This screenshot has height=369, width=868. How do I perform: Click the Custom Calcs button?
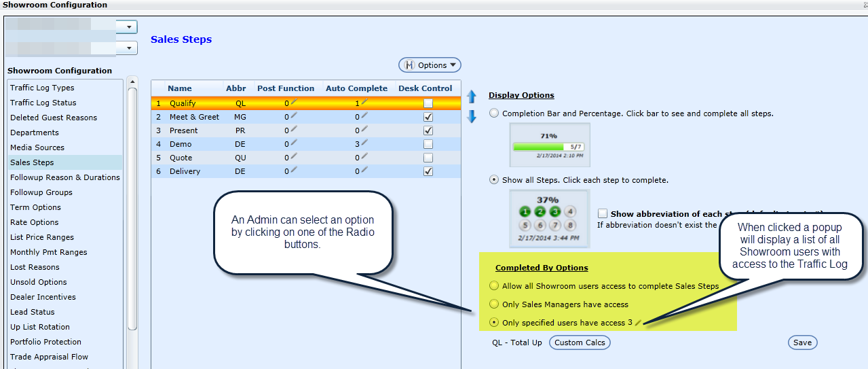click(x=579, y=342)
